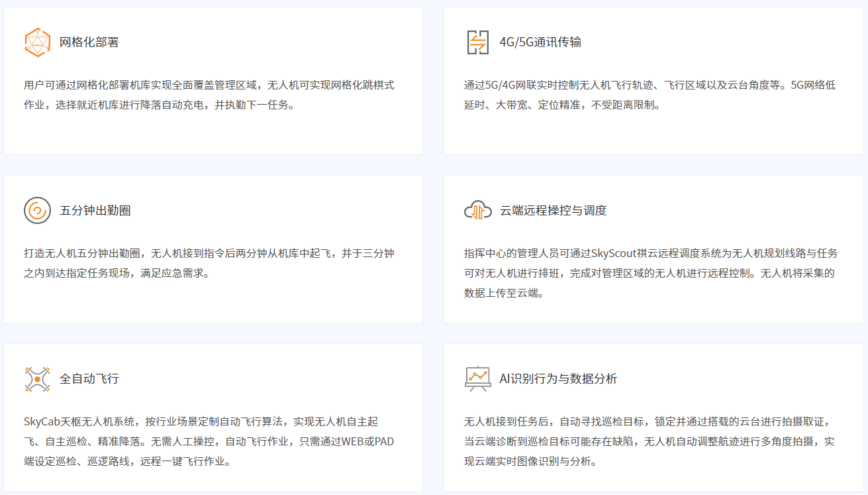The image size is (868, 495).
Task: Select the 4G/5G通讯传输 heading
Action: [540, 42]
